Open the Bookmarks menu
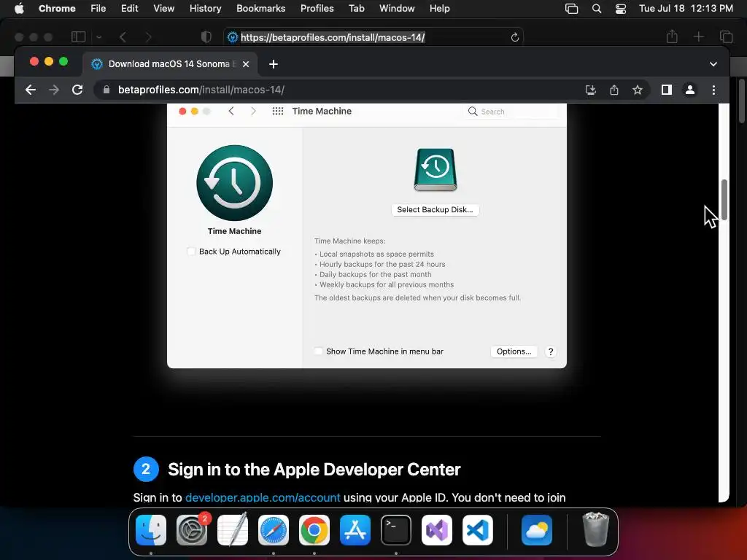This screenshot has width=747, height=560. coord(260,8)
